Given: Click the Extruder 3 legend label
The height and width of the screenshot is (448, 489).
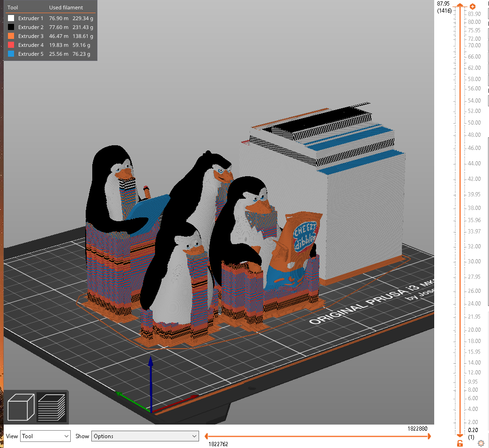Looking at the screenshot, I should (30, 36).
